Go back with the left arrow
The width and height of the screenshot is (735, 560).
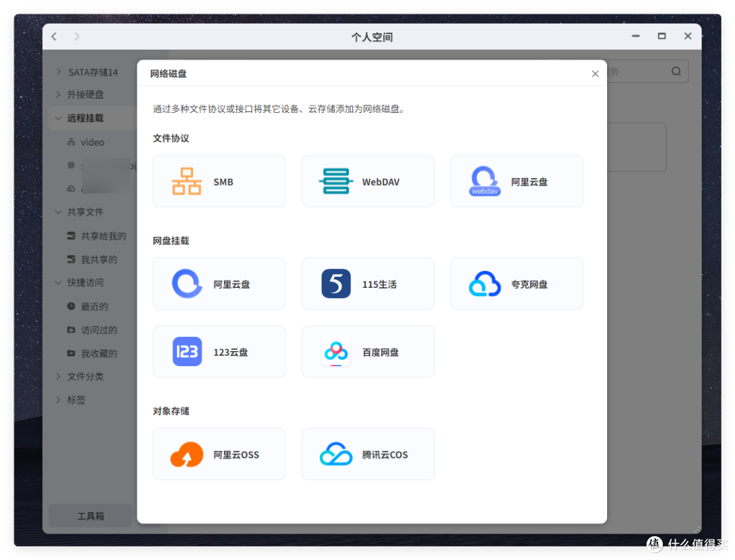tap(54, 37)
